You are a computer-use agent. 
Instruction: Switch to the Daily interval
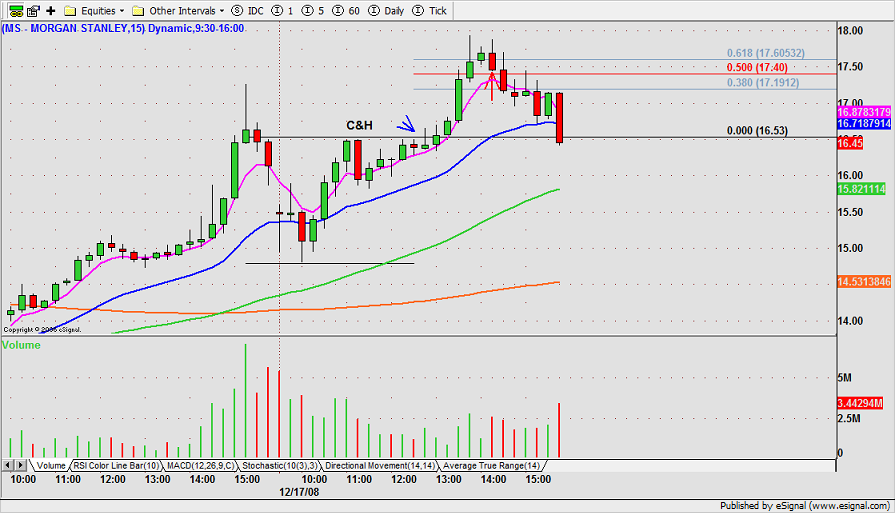(386, 11)
